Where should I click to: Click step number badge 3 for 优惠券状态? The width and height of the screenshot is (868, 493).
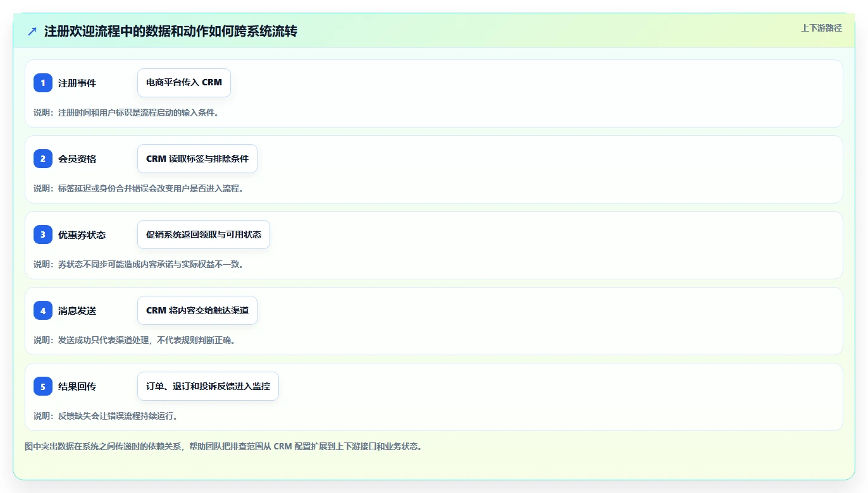pos(43,234)
